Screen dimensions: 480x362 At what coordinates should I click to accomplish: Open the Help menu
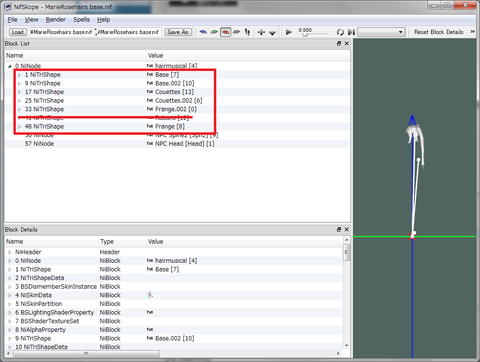pyautogui.click(x=103, y=20)
